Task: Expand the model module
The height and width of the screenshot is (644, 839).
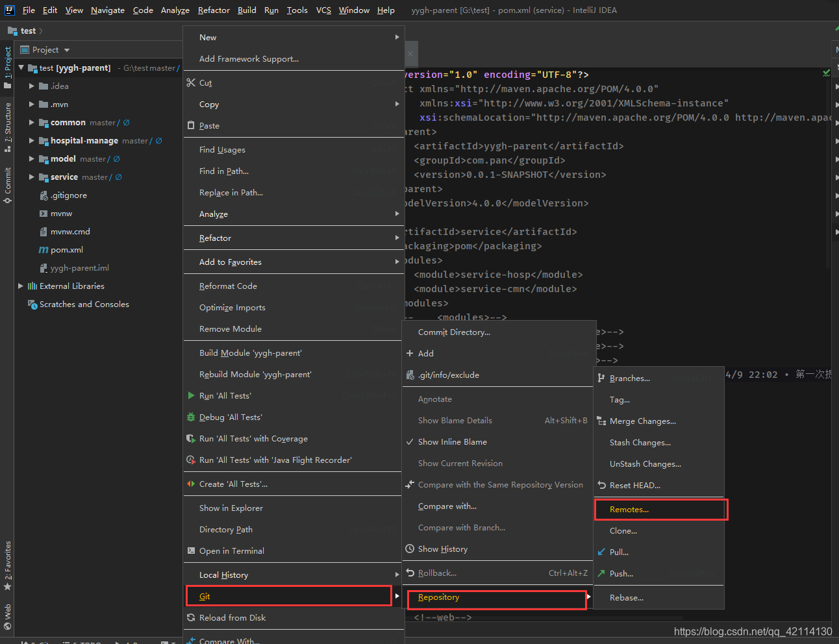Action: 31,158
